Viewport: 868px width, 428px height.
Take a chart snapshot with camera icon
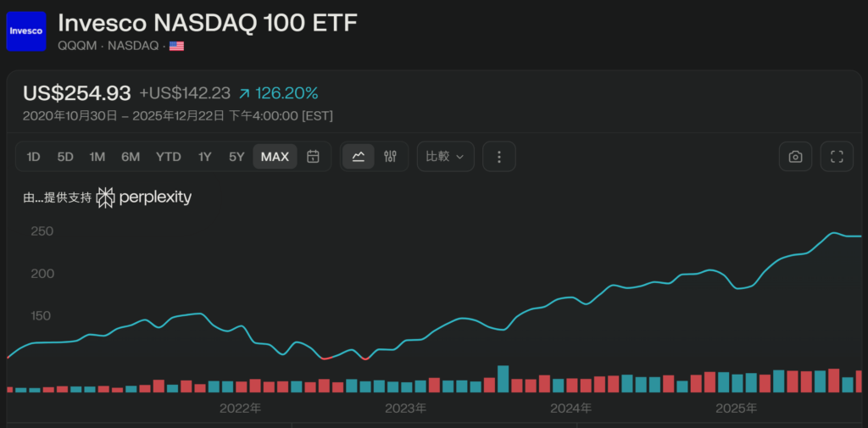tap(795, 157)
